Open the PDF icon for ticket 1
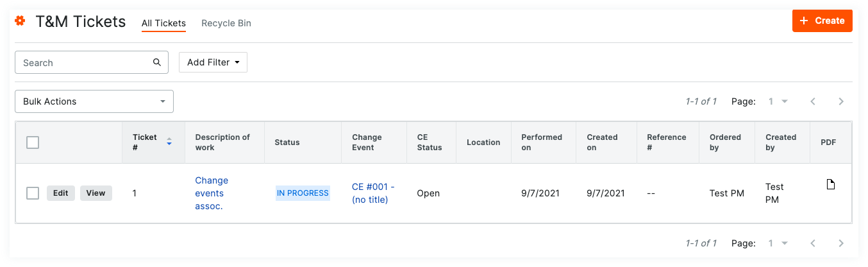The width and height of the screenshot is (868, 267). tap(830, 185)
